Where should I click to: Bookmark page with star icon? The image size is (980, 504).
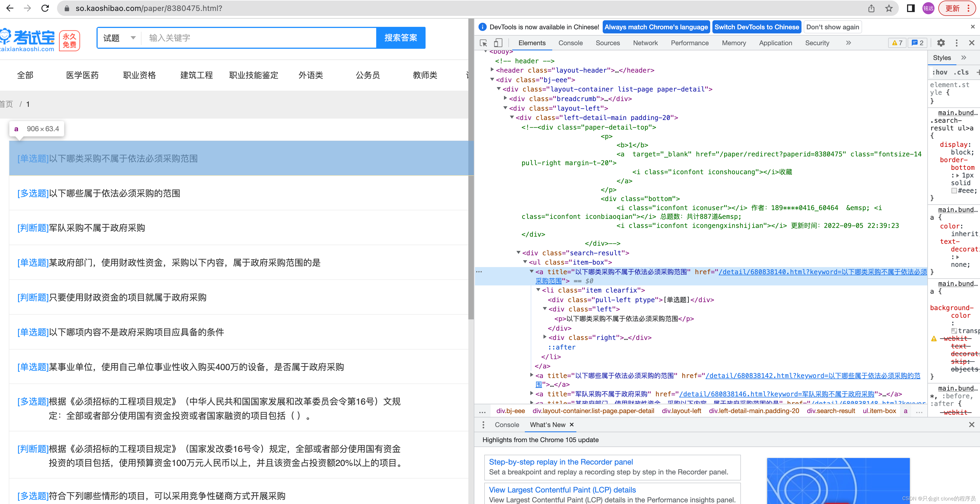[x=889, y=8]
